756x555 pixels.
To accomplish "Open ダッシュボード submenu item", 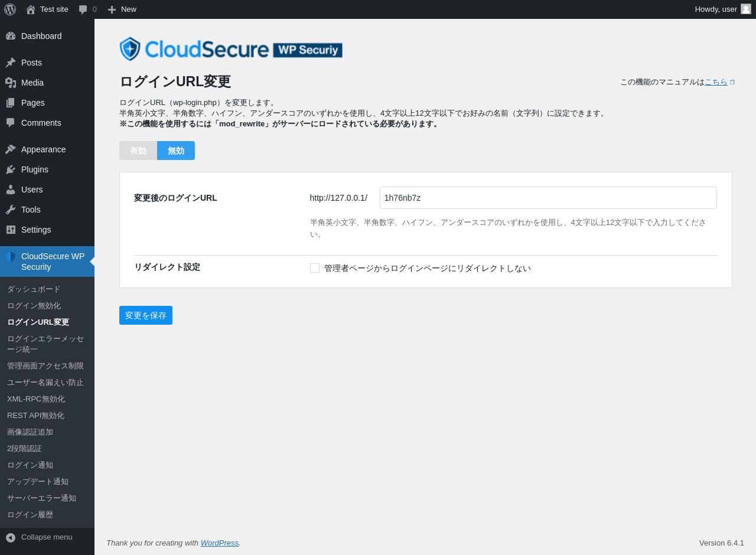I will click(47, 289).
